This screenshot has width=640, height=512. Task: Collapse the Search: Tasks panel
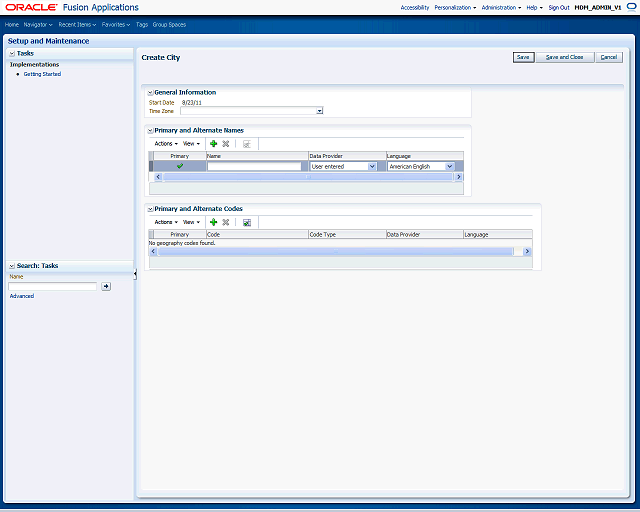[x=12, y=266]
